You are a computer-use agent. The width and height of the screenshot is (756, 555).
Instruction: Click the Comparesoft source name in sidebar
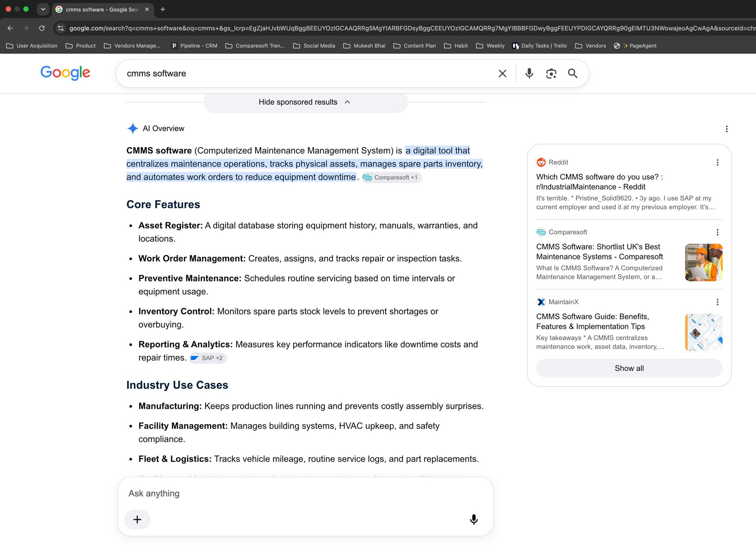[568, 232]
